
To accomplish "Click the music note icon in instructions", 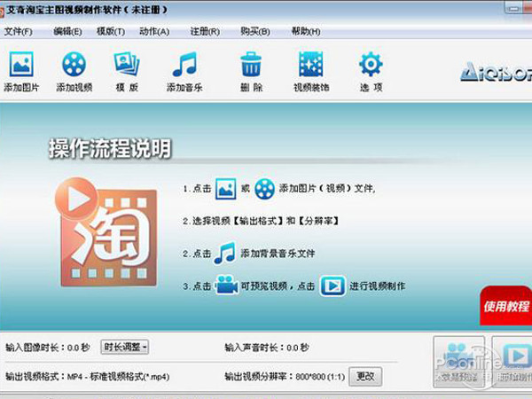I will 225,253.
